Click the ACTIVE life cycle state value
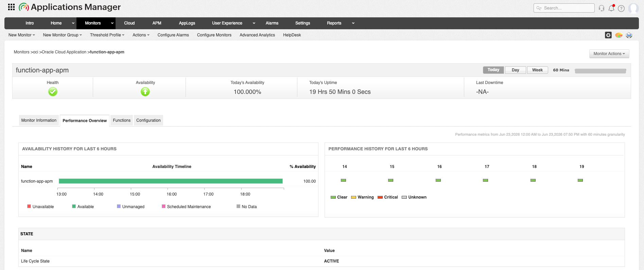This screenshot has height=270, width=644. (x=331, y=261)
